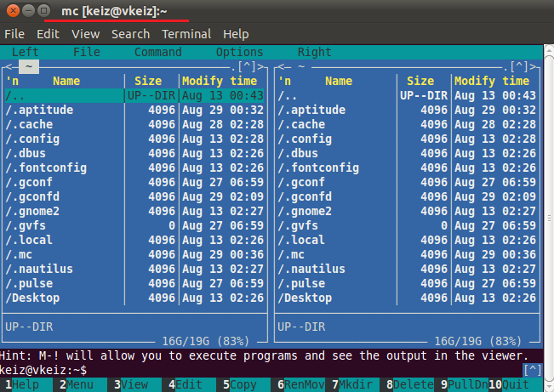Viewport: 554px width, 392px height.
Task: Click the 5Copy function key button
Action: 240,384
